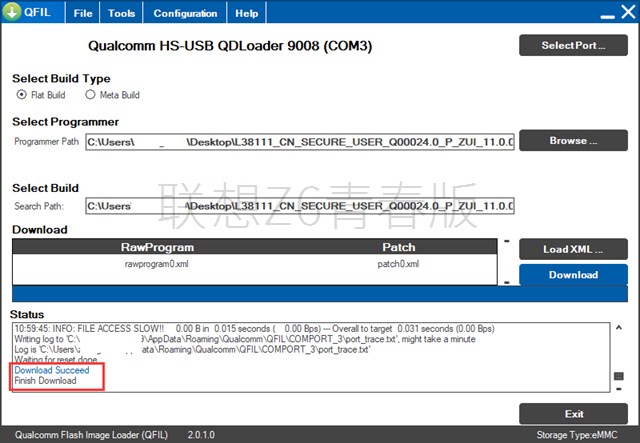Open the Help menu
This screenshot has width=640, height=443.
click(x=247, y=13)
